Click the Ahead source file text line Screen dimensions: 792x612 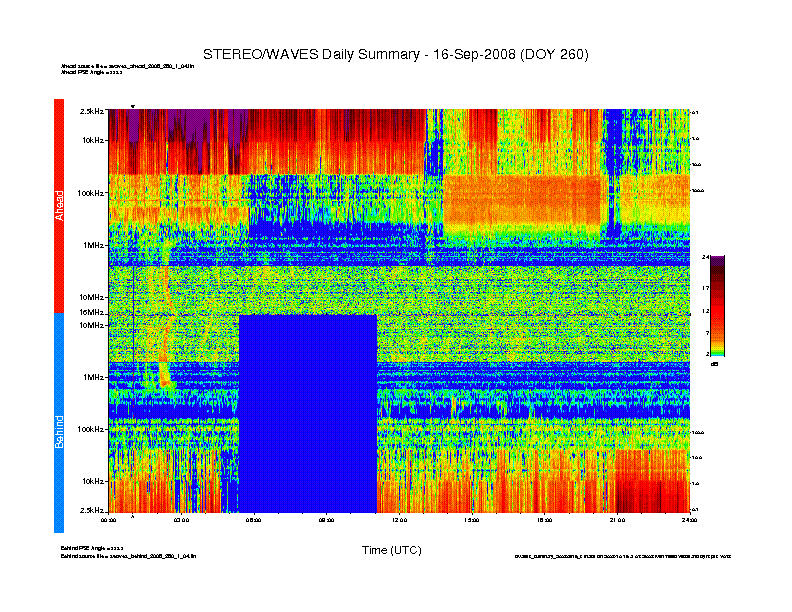point(127,66)
